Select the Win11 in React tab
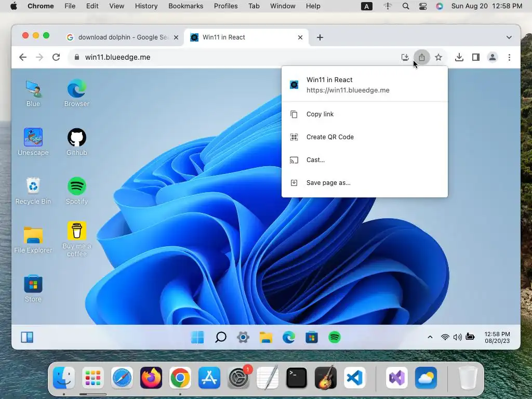The width and height of the screenshot is (532, 399). point(247,37)
